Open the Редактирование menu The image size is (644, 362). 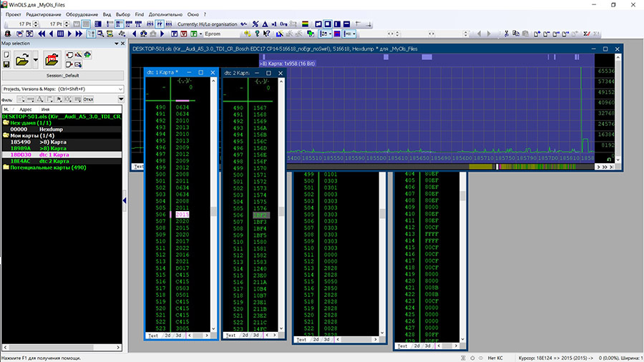point(44,14)
